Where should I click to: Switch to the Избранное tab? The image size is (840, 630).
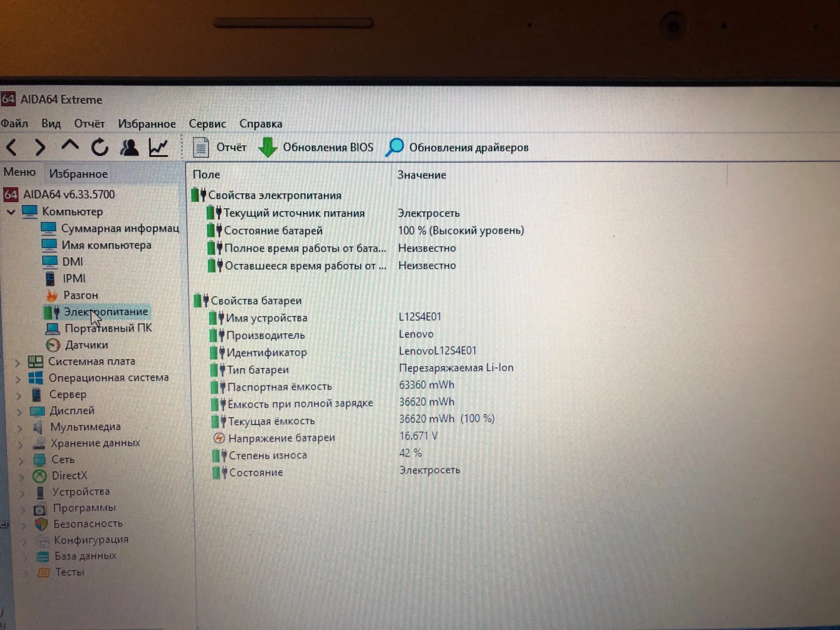pyautogui.click(x=78, y=174)
